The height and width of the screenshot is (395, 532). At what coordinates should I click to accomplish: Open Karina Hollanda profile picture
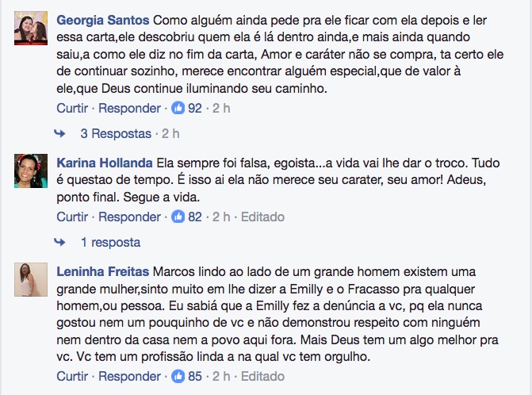[x=31, y=169]
